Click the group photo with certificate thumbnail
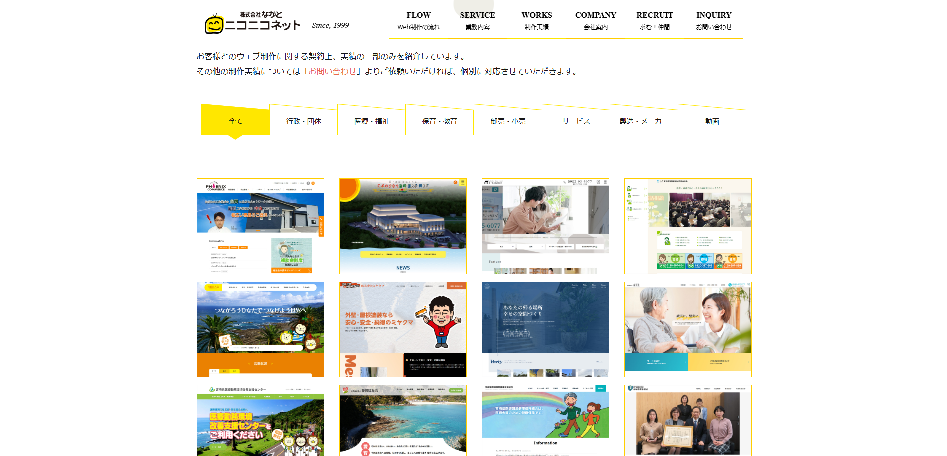The image size is (947, 456). [687, 420]
